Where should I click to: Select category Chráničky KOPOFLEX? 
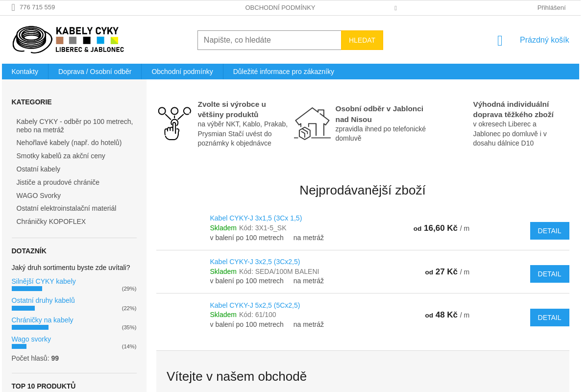tap(51, 221)
